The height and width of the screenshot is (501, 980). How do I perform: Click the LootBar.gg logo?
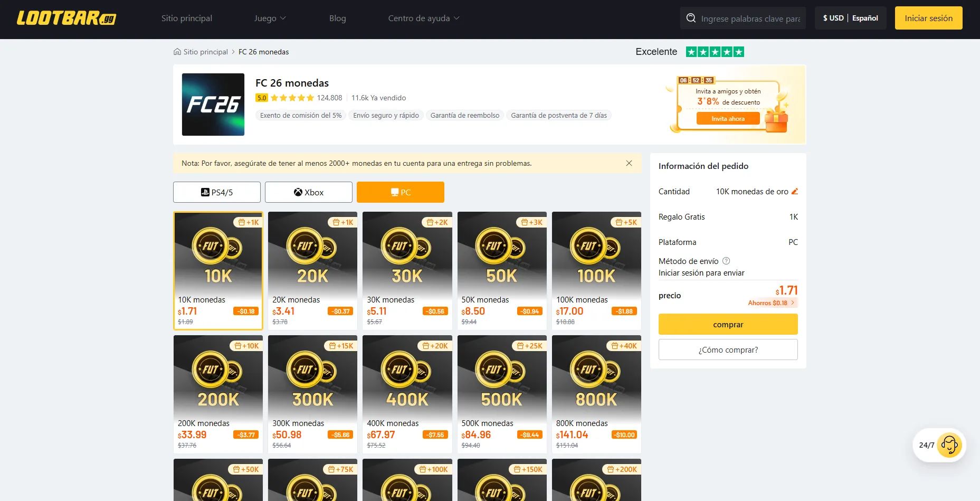click(x=66, y=18)
